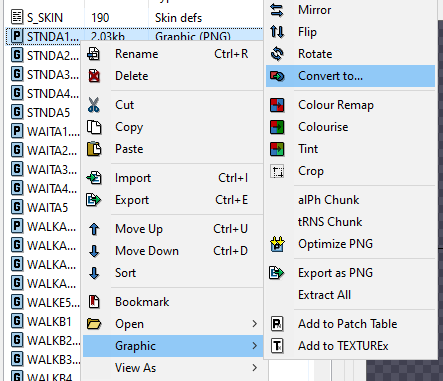The image size is (443, 381).
Task: Click the Optimize PNG icon
Action: [277, 244]
